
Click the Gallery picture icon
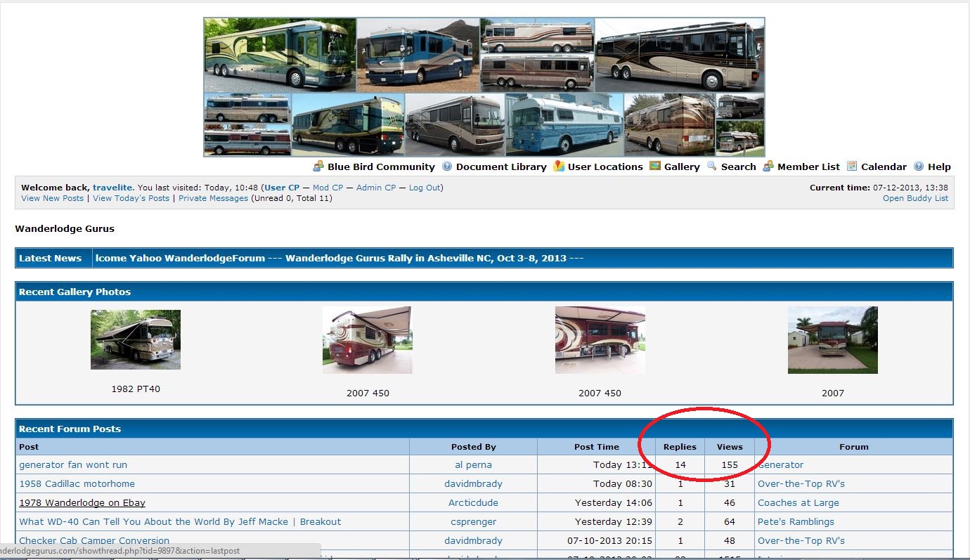655,167
